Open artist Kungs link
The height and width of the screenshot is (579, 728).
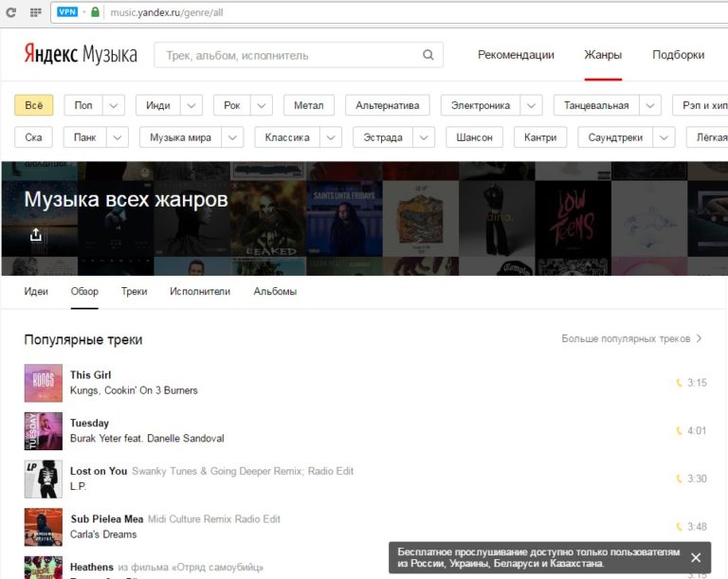point(83,390)
